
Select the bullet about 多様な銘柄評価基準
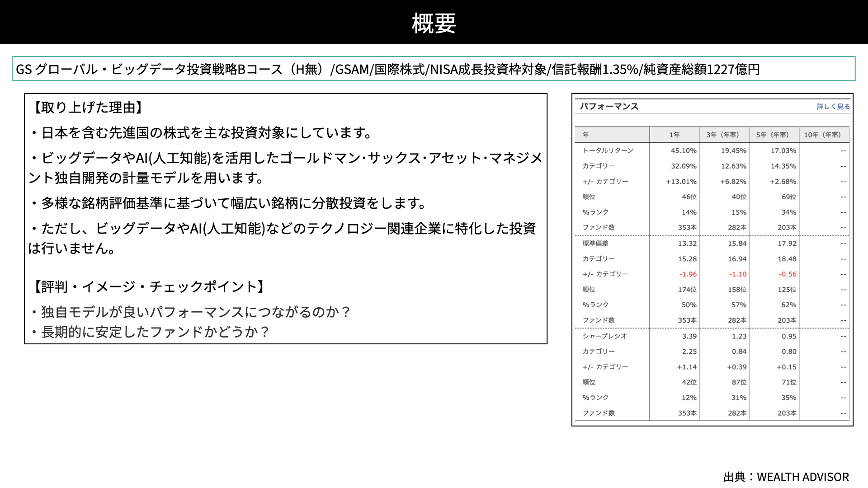(x=228, y=203)
